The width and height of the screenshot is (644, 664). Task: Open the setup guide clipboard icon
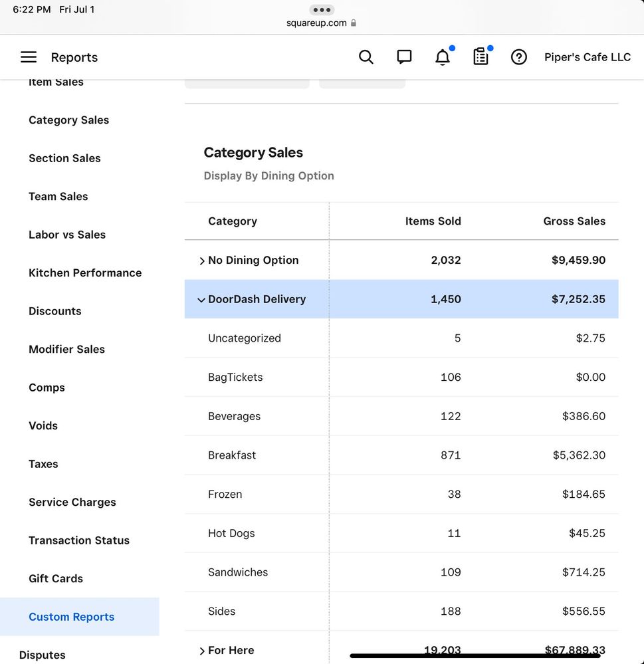[481, 57]
